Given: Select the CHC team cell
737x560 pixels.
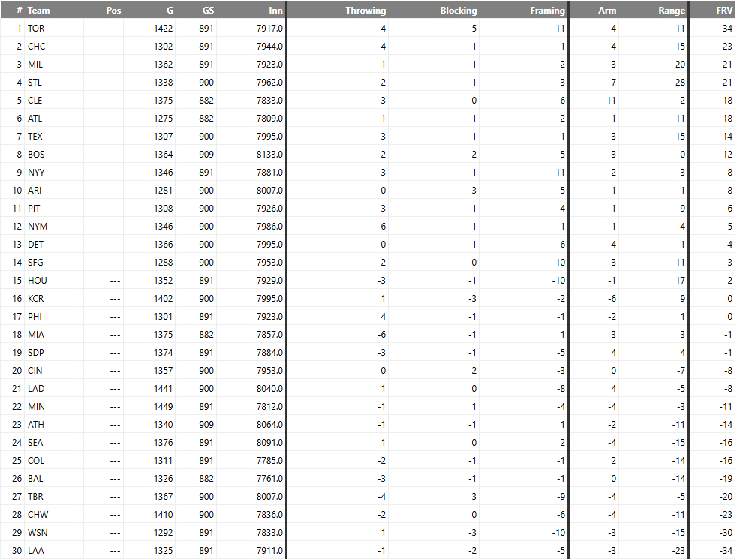Looking at the screenshot, I should coord(36,47).
